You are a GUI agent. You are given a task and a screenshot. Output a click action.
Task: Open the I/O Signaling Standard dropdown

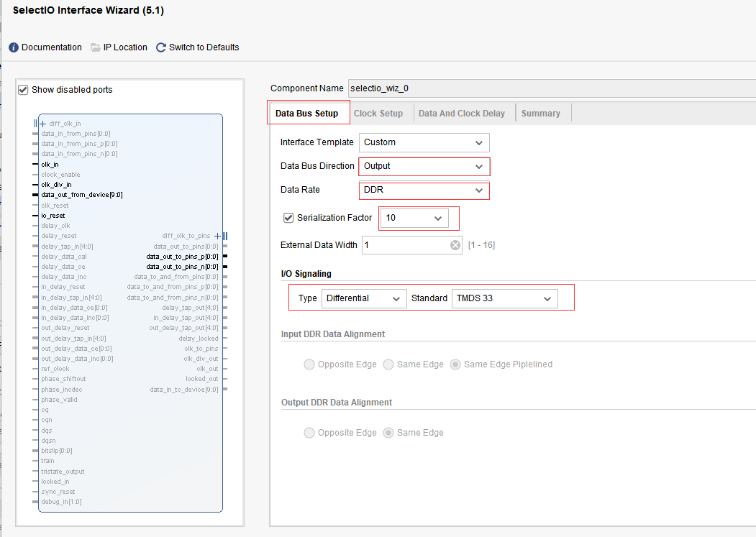point(504,298)
